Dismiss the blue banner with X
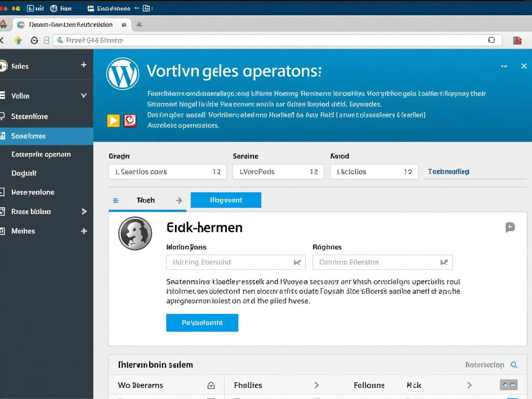532x399 pixels. click(524, 66)
